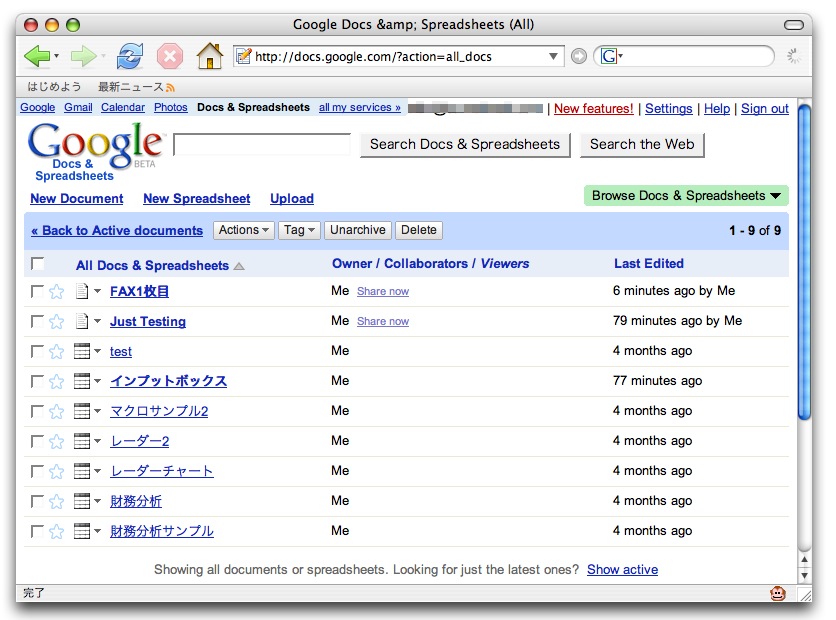
Task: Click the document icon next to Just Testing
Action: [x=82, y=321]
